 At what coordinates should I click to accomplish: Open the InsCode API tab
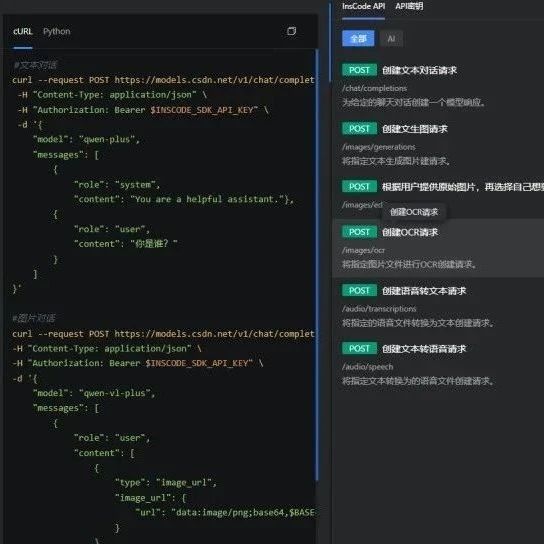[363, 6]
